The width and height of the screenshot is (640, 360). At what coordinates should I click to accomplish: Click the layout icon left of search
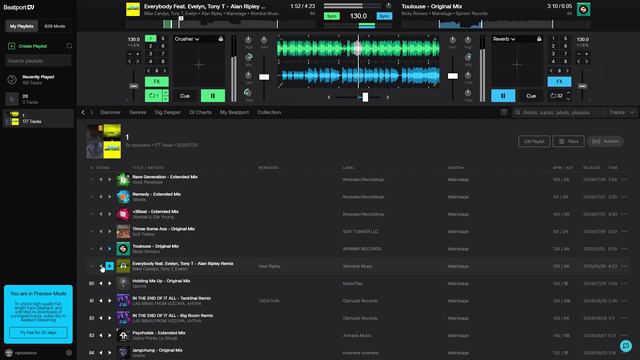tap(504, 112)
